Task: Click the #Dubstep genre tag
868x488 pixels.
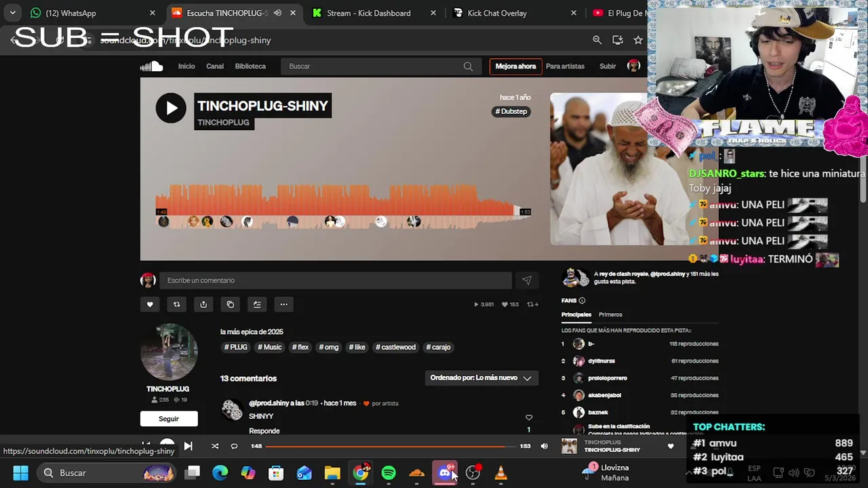Action: coord(511,111)
